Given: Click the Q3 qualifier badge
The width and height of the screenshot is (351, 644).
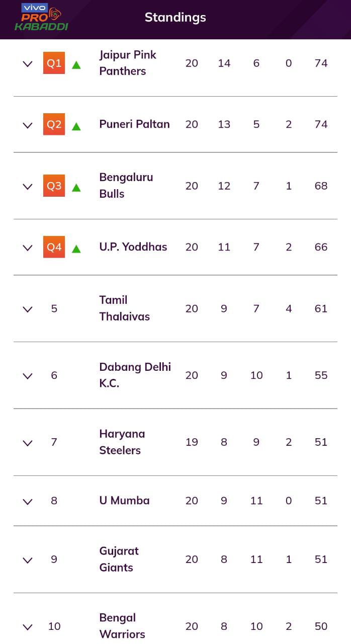Looking at the screenshot, I should (54, 186).
